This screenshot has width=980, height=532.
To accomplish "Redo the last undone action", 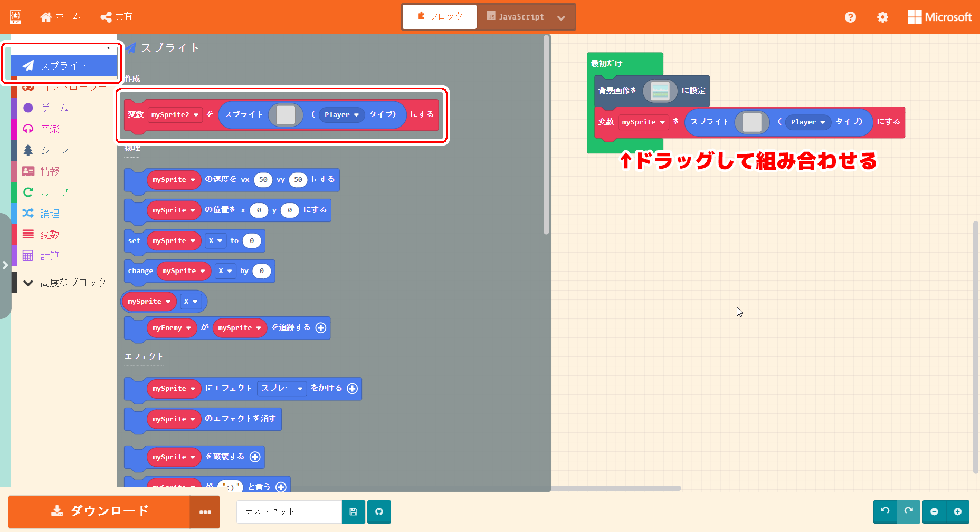I will coord(908,511).
